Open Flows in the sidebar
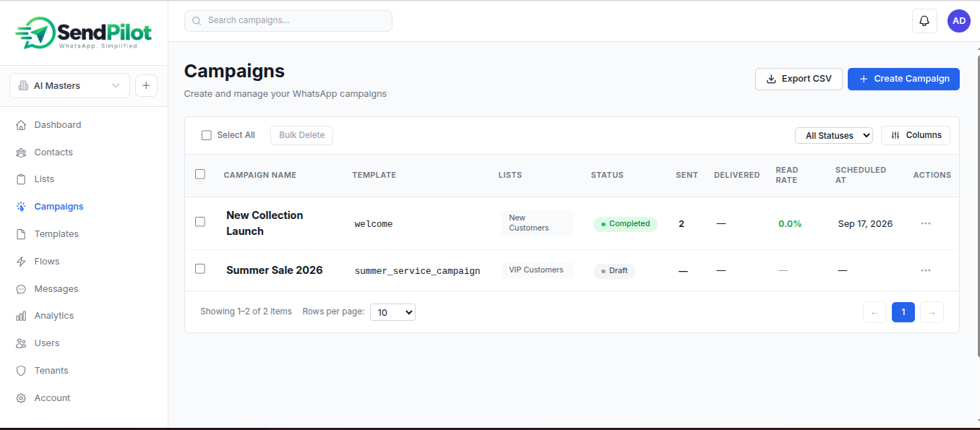This screenshot has width=980, height=430. point(47,262)
